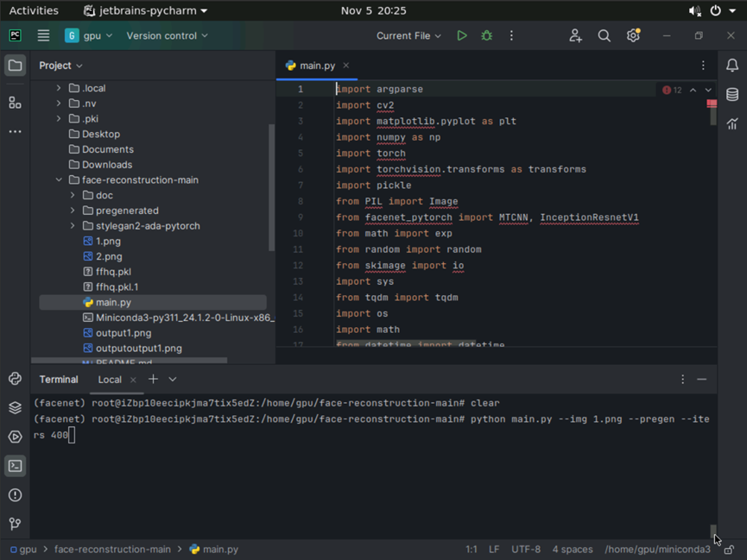Open output1.png in the project tree

point(123,333)
